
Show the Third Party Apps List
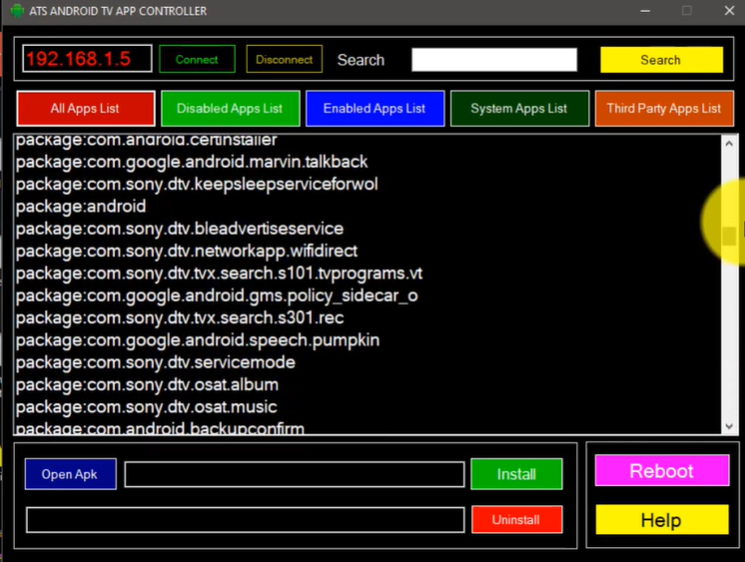(x=664, y=109)
